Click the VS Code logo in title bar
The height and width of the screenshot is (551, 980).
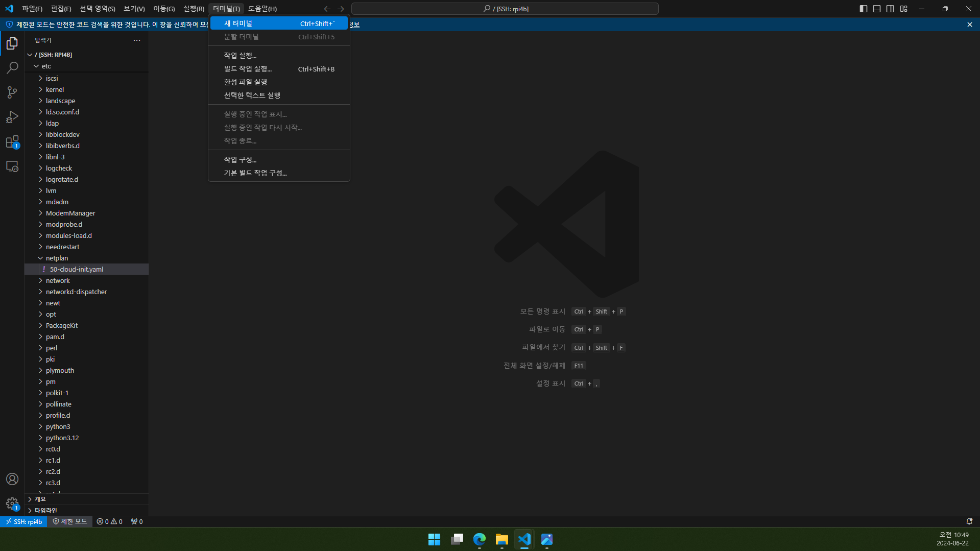[9, 9]
